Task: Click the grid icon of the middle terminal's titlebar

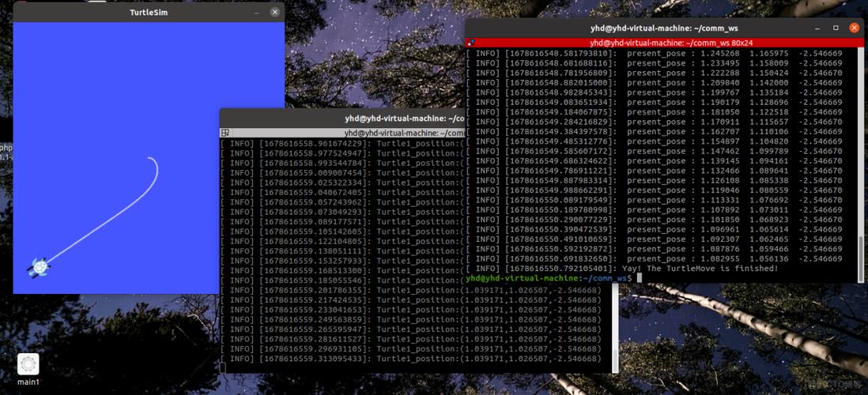Action: [225, 133]
